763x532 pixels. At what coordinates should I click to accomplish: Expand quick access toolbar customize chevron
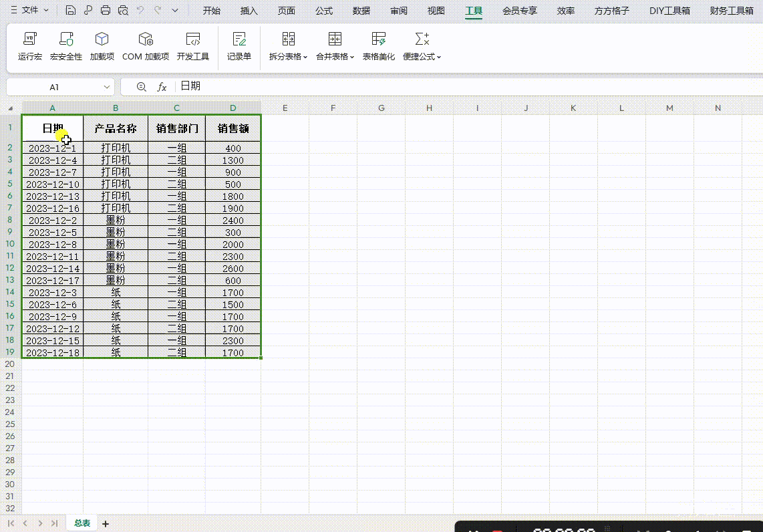(x=174, y=10)
